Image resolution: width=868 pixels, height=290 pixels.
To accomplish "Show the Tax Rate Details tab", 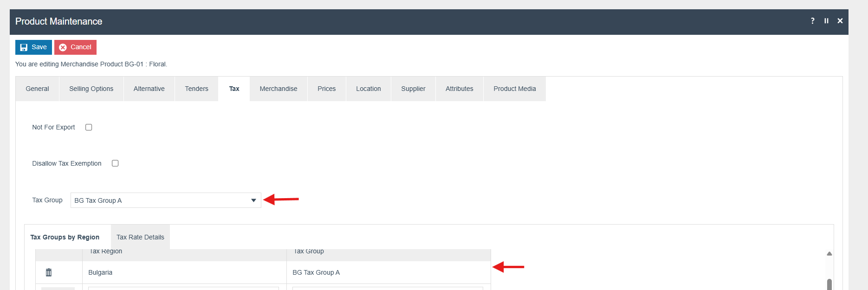I will [140, 237].
